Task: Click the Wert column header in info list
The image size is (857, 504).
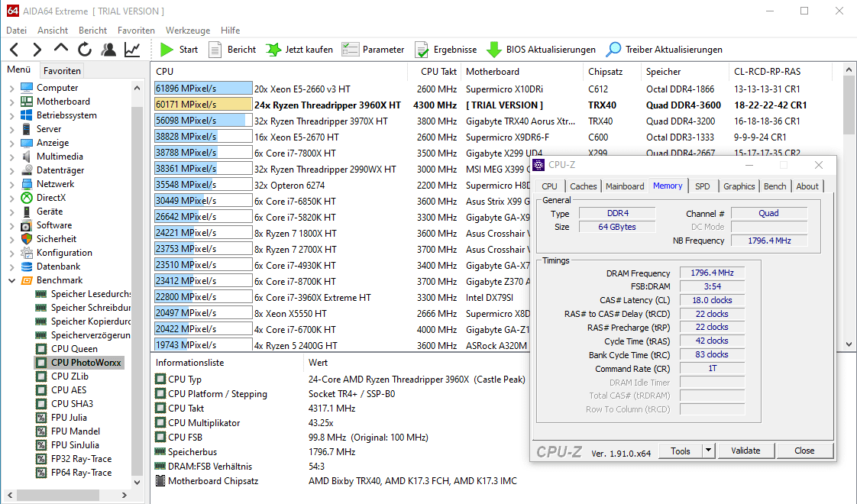Action: tap(318, 363)
